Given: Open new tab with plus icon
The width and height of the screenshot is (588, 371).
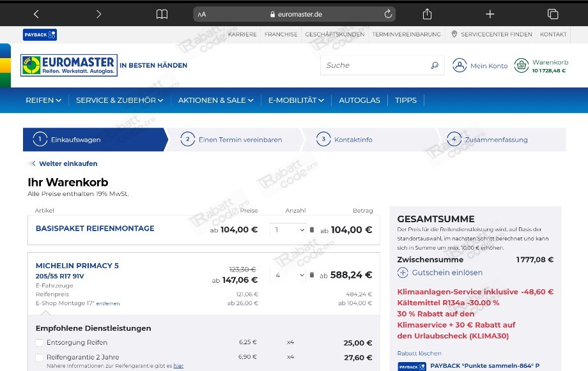Looking at the screenshot, I should [x=490, y=14].
